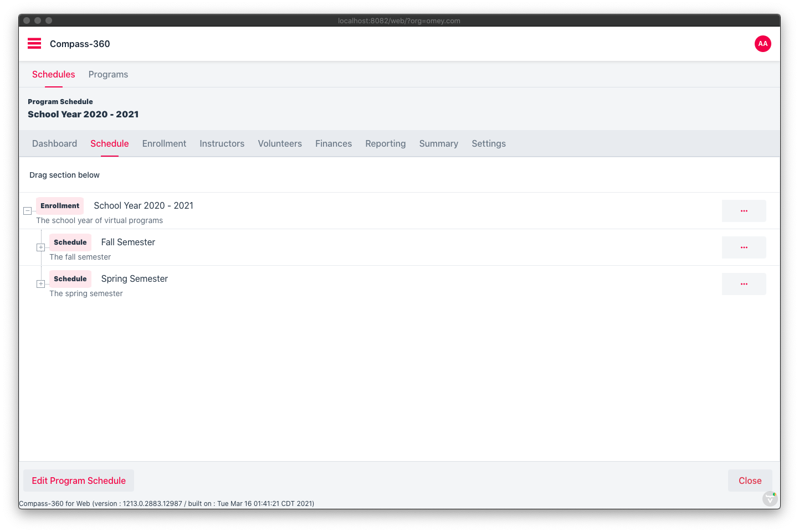Open more options for School Year 2020 - 2021
The height and width of the screenshot is (532, 799).
744,211
